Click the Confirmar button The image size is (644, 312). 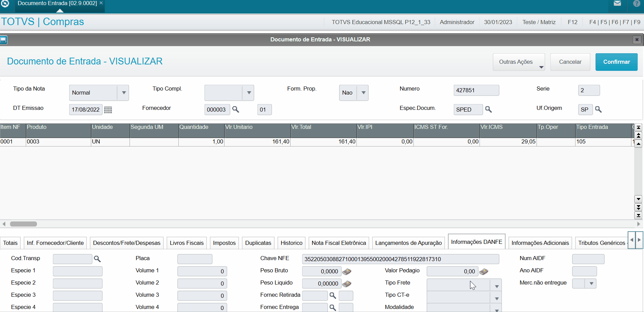616,62
